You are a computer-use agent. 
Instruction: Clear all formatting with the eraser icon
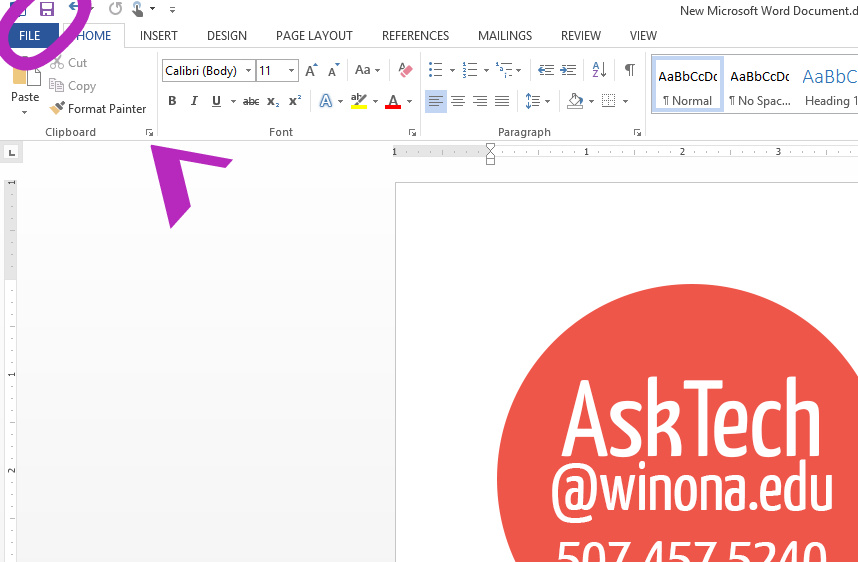405,70
